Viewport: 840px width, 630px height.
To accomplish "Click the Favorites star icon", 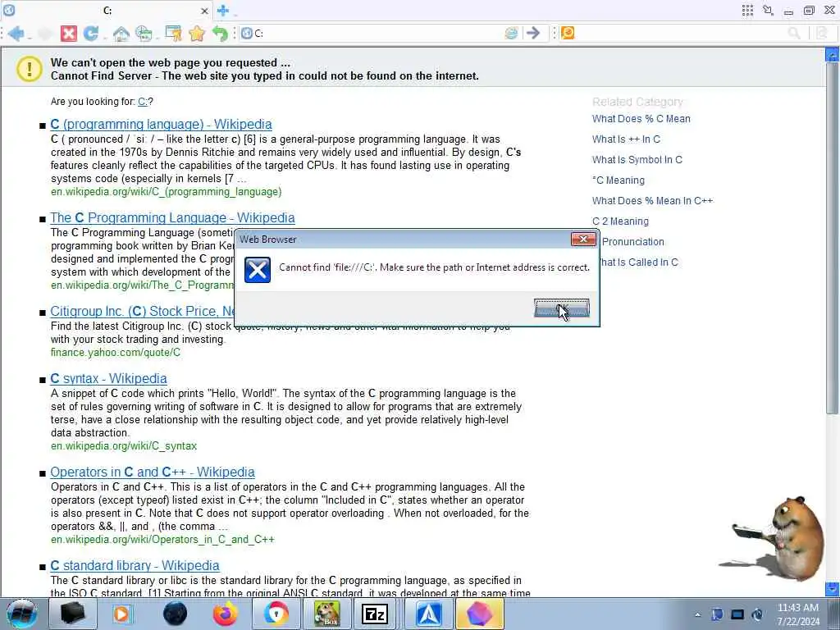I will coord(197,34).
